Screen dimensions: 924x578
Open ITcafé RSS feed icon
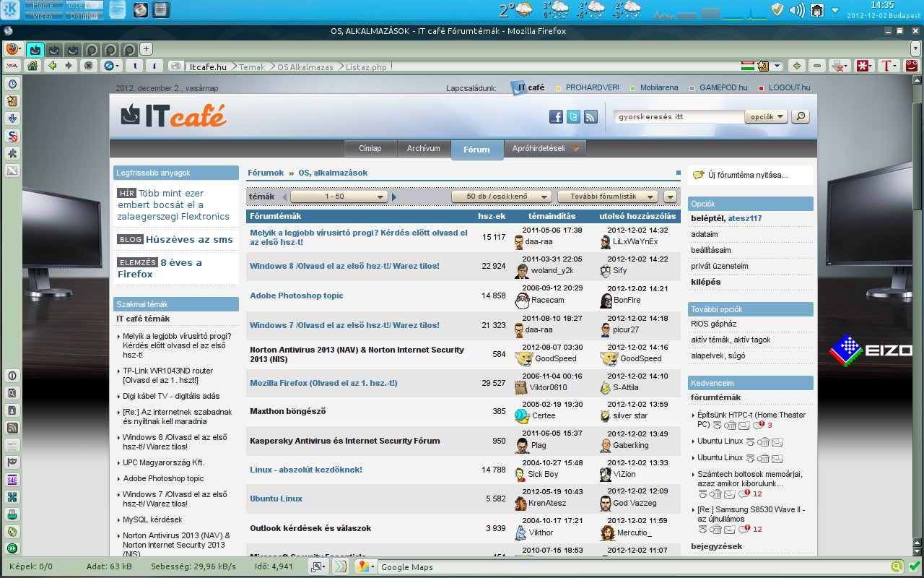pos(590,117)
